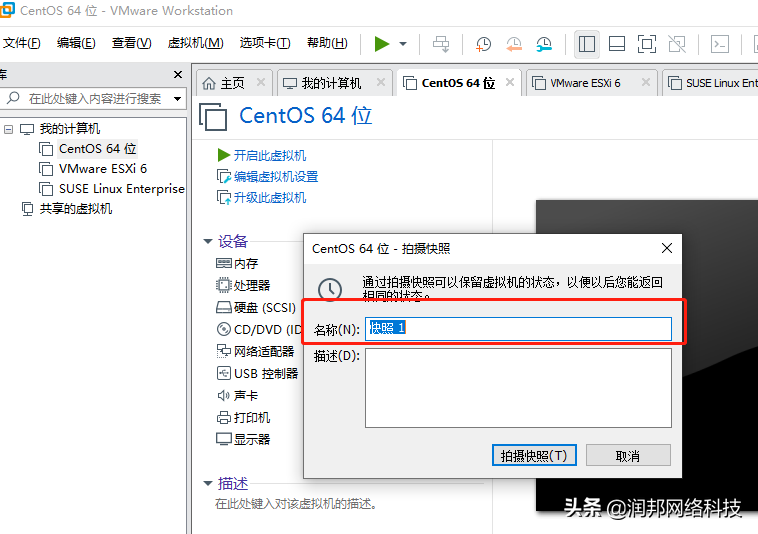Viewport: 758px width, 534px height.
Task: Close the CentOS 64 位 tab
Action: 510,82
